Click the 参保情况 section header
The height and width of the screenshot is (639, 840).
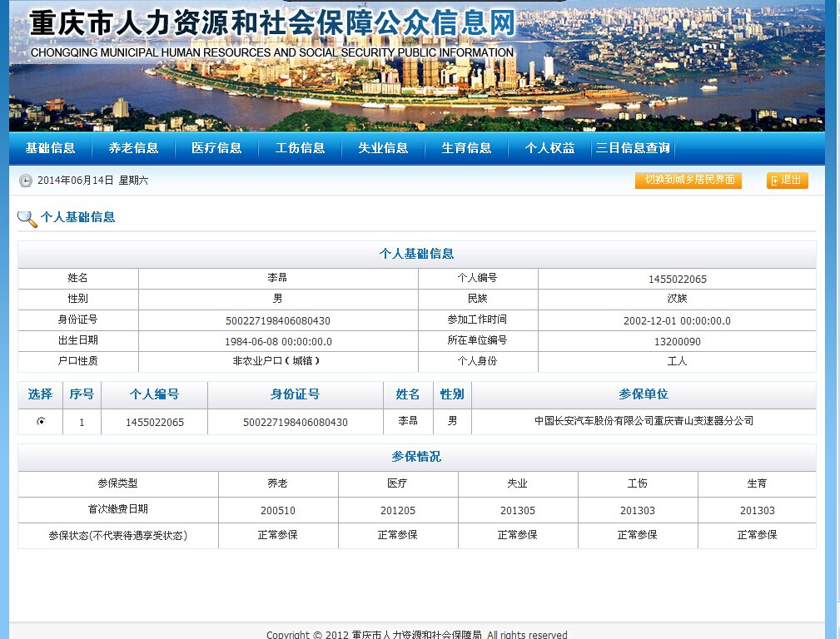(416, 457)
